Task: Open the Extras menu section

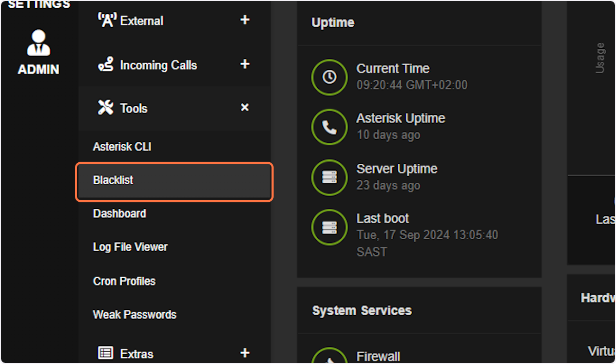Action: (175, 353)
